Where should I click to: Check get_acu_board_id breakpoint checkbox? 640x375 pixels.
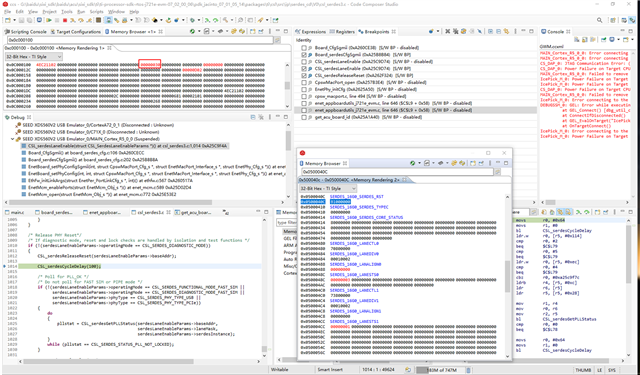coord(304,117)
